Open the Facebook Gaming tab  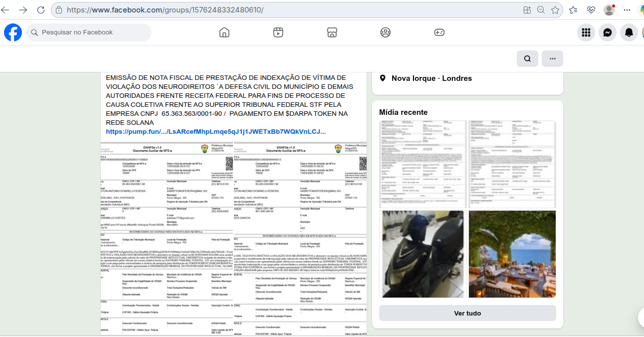point(439,32)
